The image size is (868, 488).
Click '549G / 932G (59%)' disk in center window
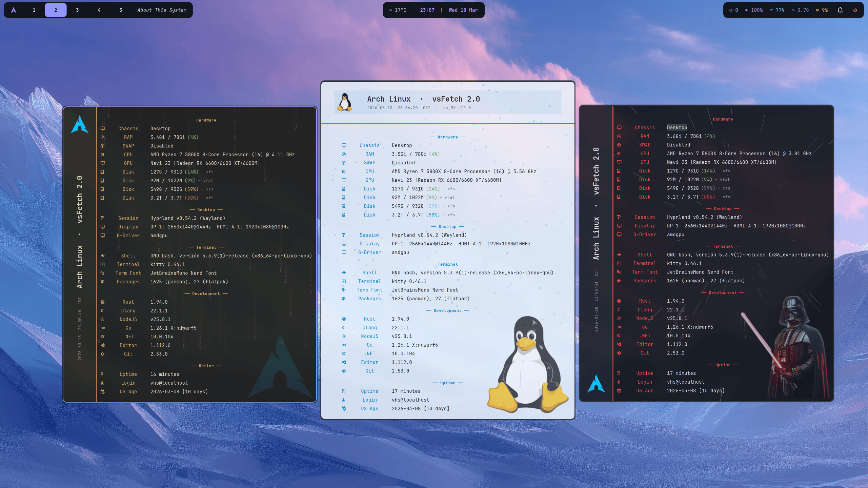click(x=416, y=206)
